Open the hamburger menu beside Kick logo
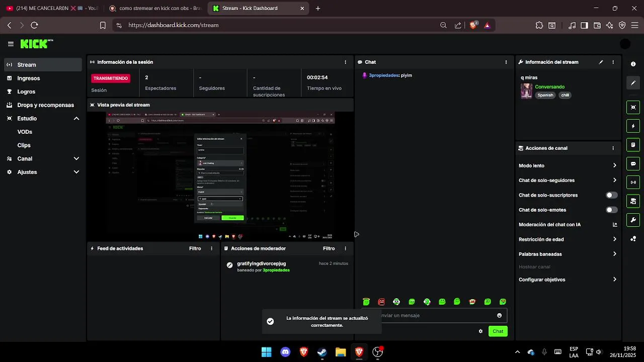This screenshot has height=362, width=644. click(x=11, y=44)
